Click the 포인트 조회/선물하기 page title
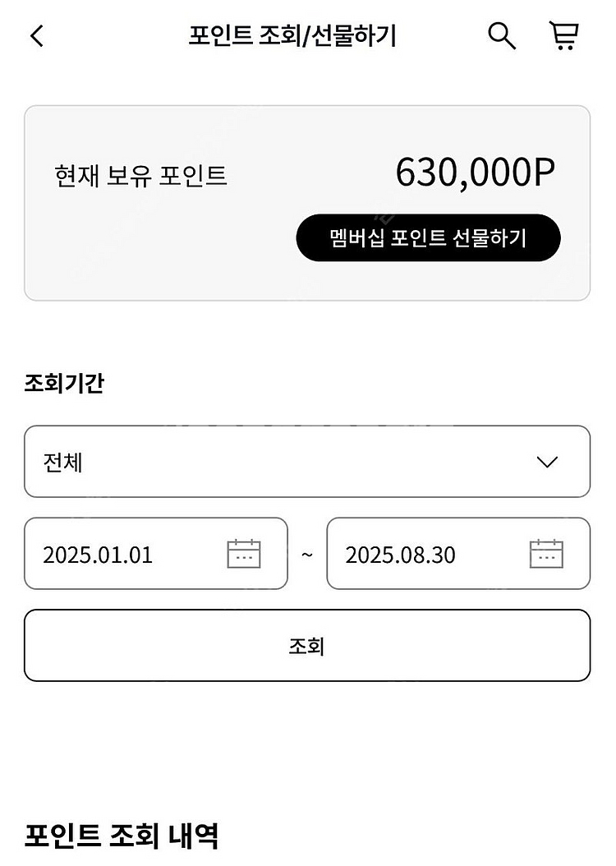This screenshot has height=866, width=616. (x=292, y=36)
